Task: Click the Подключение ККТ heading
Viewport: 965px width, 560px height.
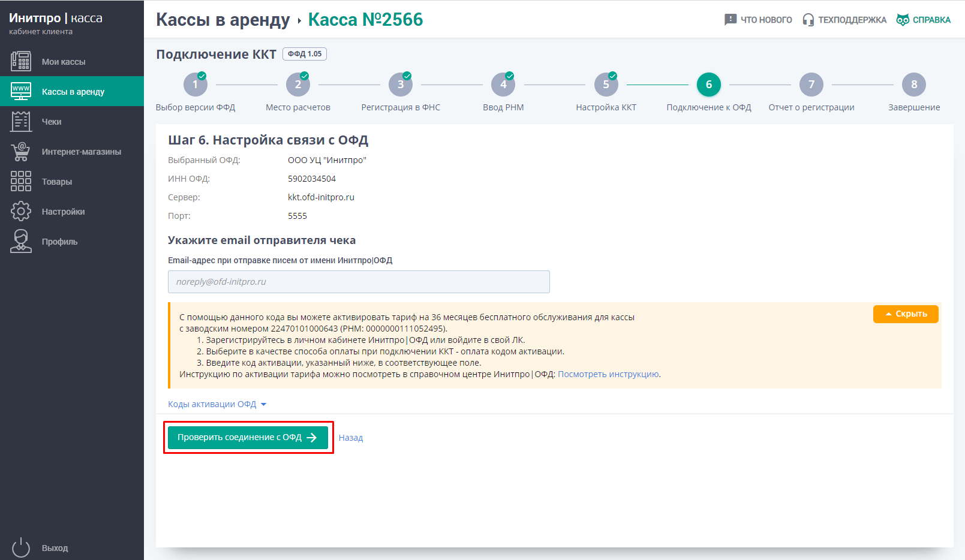Action: click(x=216, y=55)
